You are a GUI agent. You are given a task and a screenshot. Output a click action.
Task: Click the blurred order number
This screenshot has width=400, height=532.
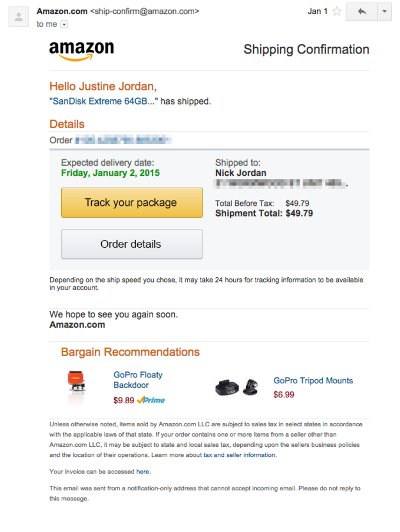123,141
